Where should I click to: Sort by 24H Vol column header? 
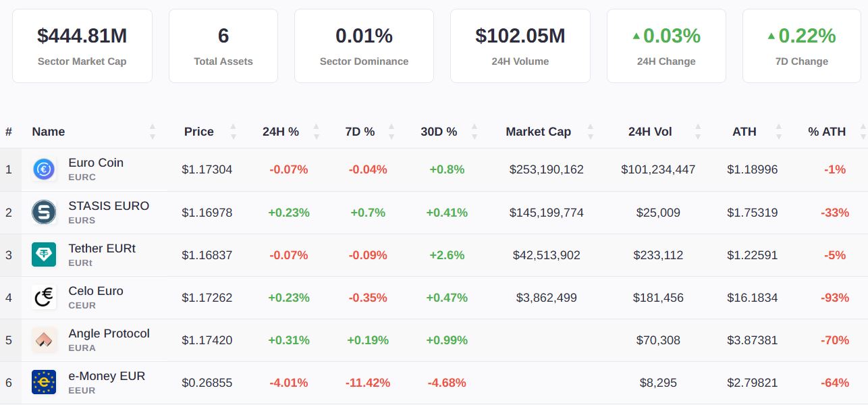pos(650,132)
